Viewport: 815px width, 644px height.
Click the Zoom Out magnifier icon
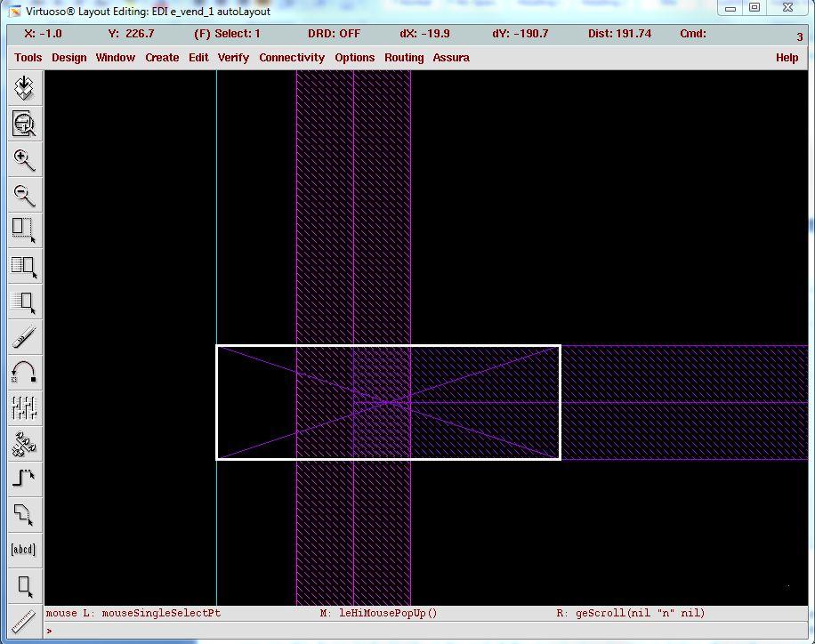[24, 195]
